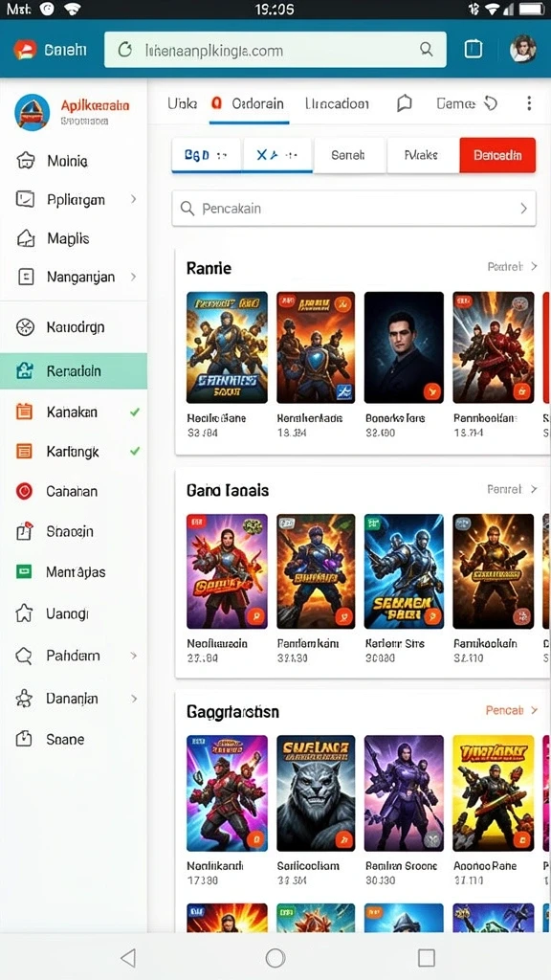Open Kanodrgn from the sidebar
Viewport: 551px width, 980px height.
pyautogui.click(x=74, y=327)
